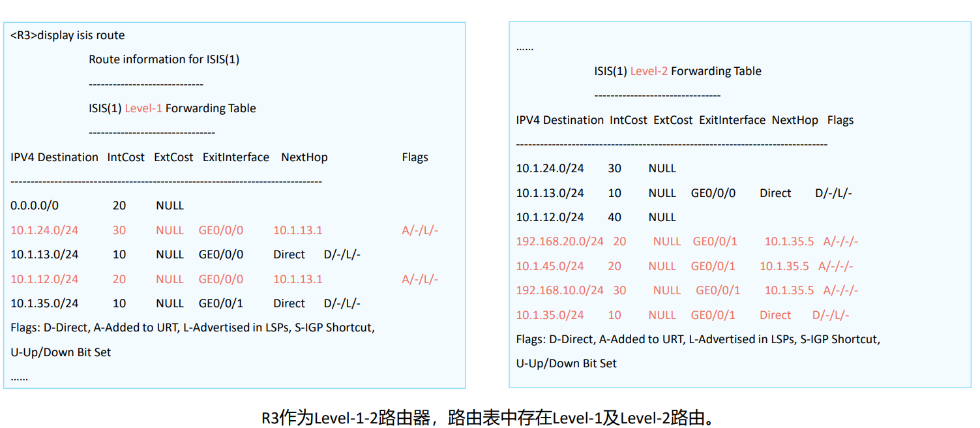Click "NextHop" header in Level-1 table
The height and width of the screenshot is (428, 980).
304,157
